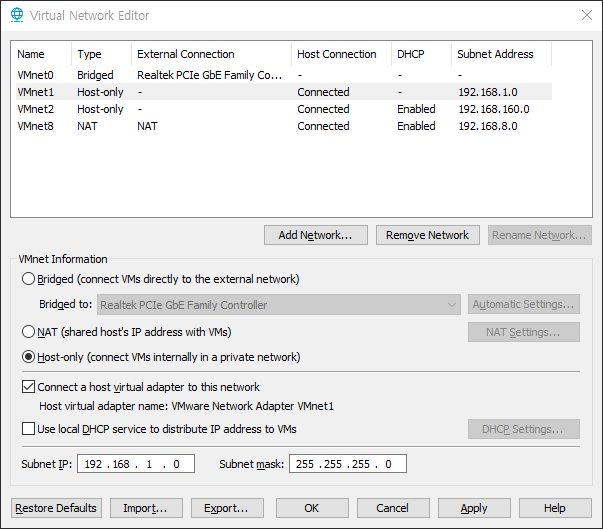603x529 pixels.
Task: Confirm with the OK button
Action: pos(312,508)
